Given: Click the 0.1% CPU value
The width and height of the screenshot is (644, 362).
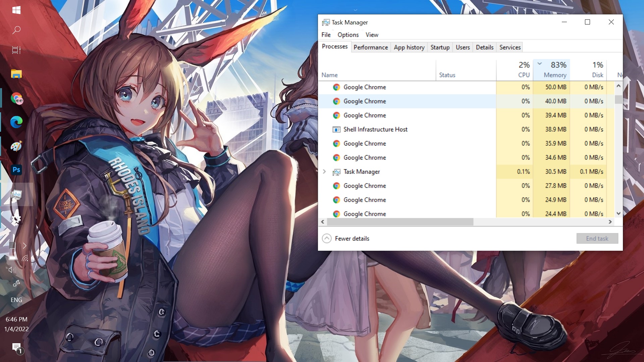Looking at the screenshot, I should coord(523,172).
